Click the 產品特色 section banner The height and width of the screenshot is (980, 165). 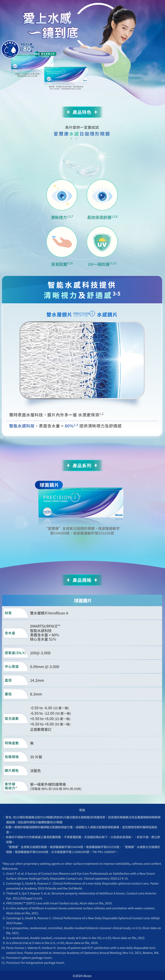pyautogui.click(x=82, y=112)
